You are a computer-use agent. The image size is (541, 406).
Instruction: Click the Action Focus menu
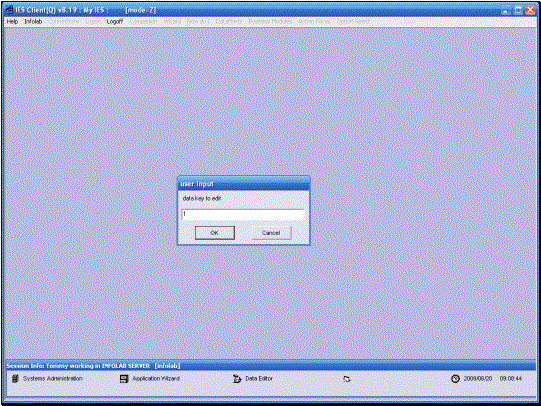click(x=314, y=21)
